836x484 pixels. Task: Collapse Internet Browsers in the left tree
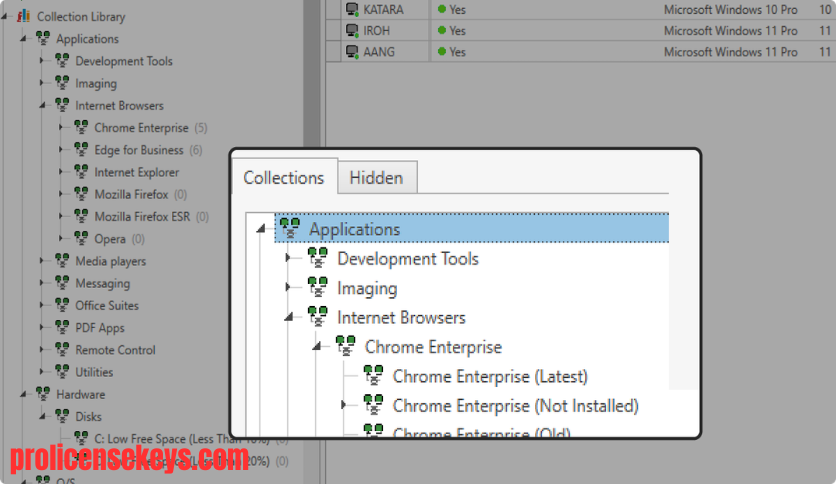pos(42,106)
